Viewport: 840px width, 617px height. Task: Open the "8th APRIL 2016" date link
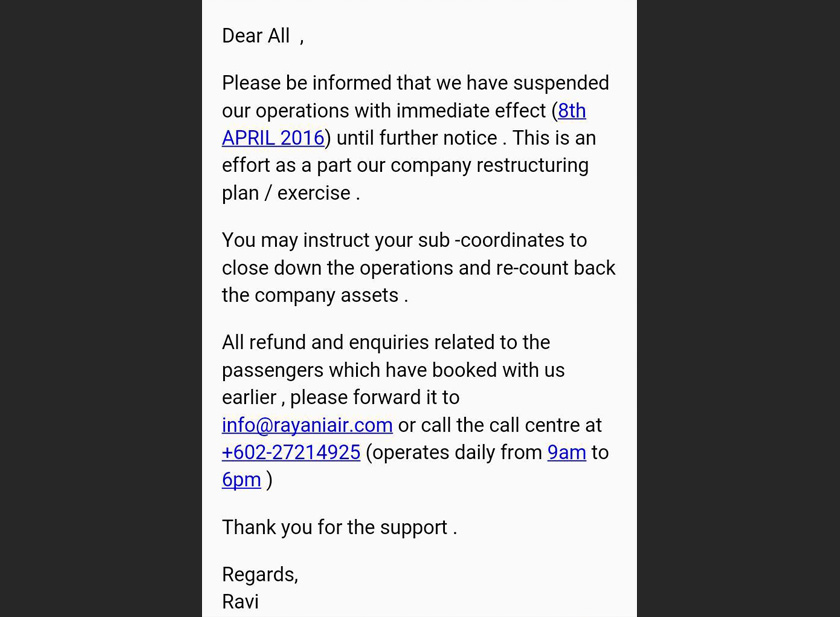click(x=273, y=138)
